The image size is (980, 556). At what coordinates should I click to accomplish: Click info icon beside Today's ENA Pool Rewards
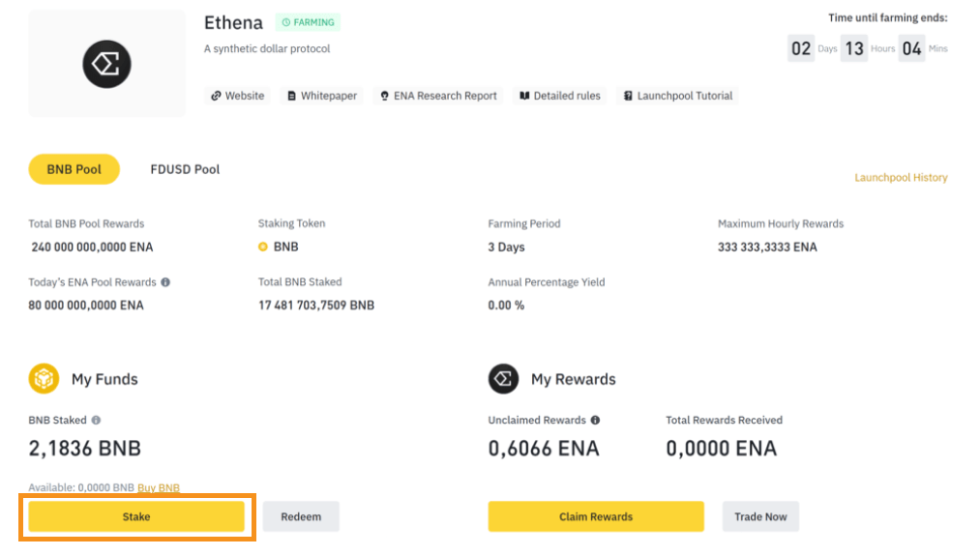165,282
